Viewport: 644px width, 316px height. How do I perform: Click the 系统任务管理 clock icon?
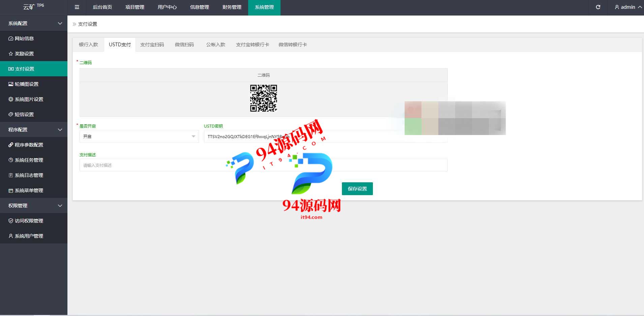[11, 160]
